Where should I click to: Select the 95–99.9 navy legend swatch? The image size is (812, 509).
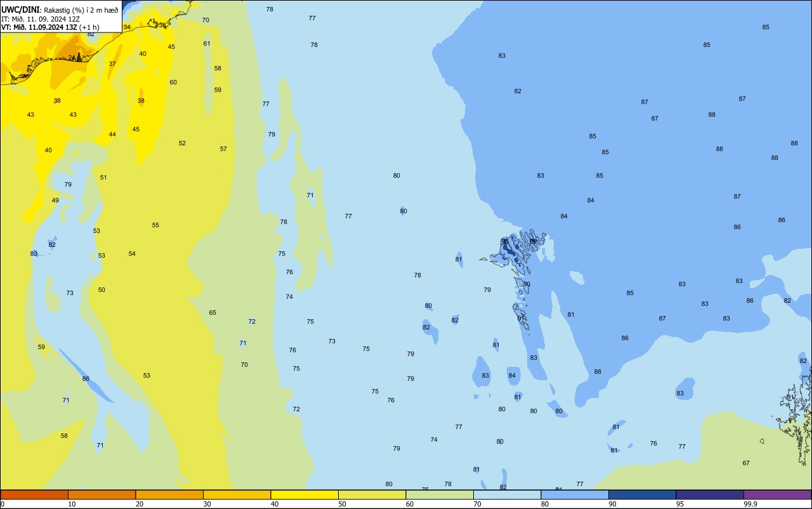pyautogui.click(x=710, y=494)
